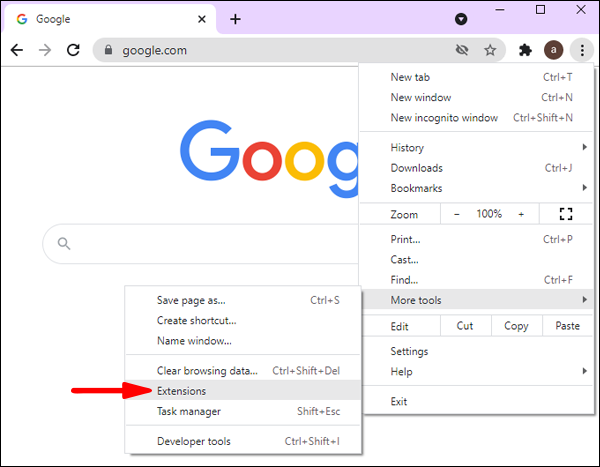Click the Cut button in Edit row
Screen dimensions: 600x467
pyautogui.click(x=465, y=326)
